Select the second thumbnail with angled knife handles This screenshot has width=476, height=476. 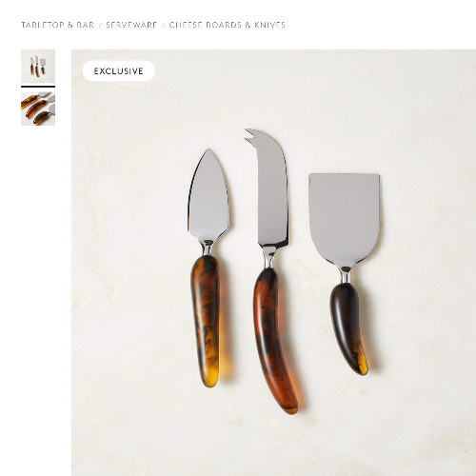[38, 109]
